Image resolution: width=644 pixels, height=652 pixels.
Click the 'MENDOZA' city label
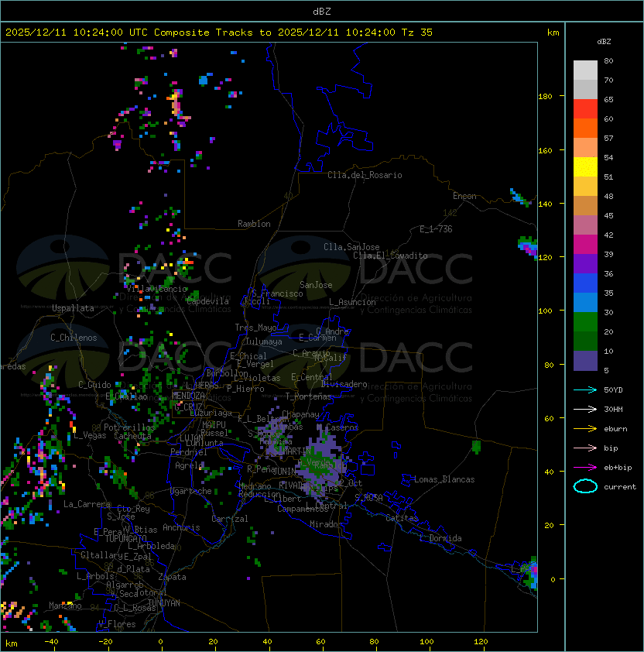click(x=188, y=396)
